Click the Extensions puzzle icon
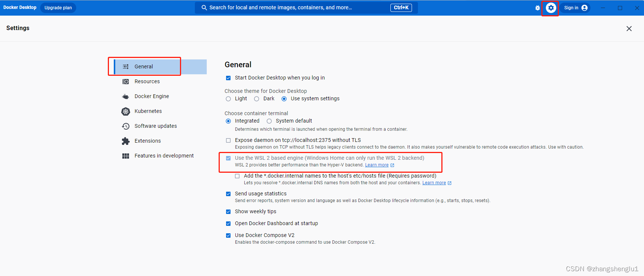Viewport: 644px width, 276px height. (x=126, y=141)
